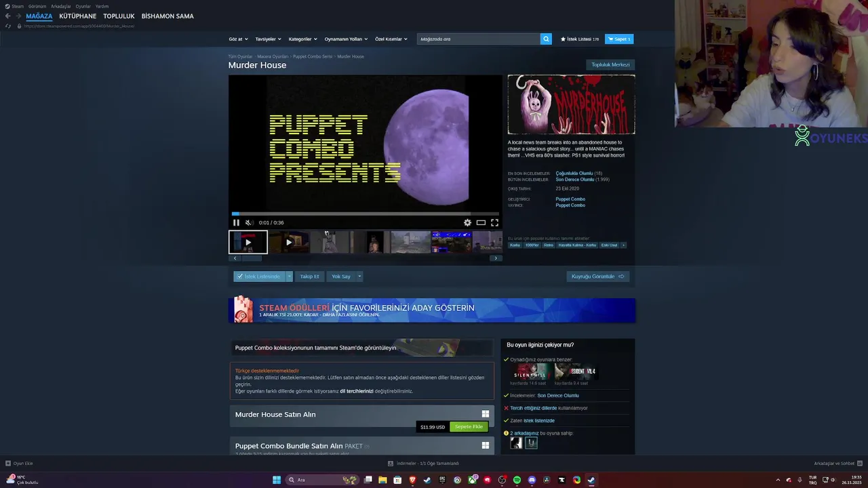The image size is (868, 488).
Task: Click the store search magnifier button
Action: [546, 39]
